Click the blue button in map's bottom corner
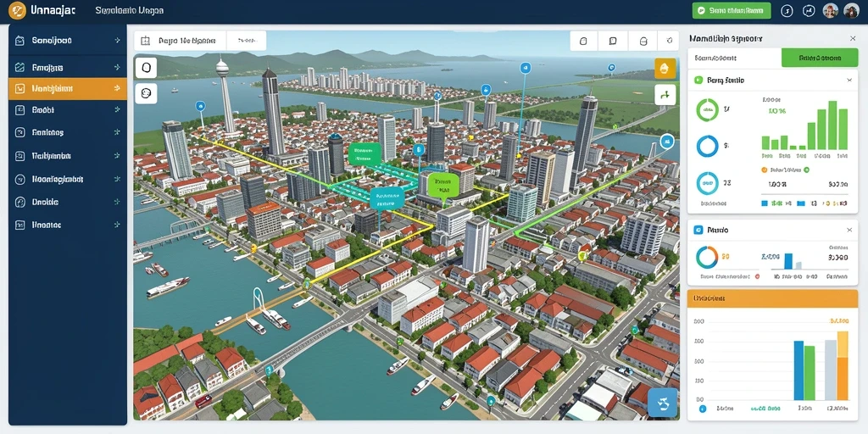This screenshot has width=868, height=434. point(662,402)
